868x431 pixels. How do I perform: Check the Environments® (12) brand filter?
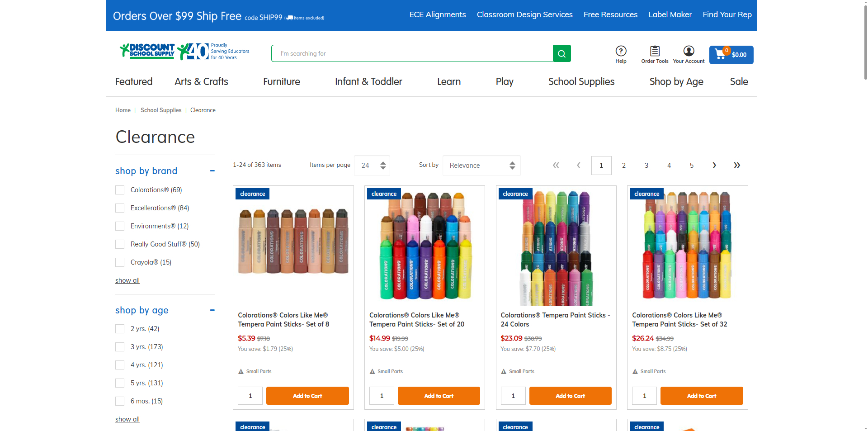coord(120,226)
